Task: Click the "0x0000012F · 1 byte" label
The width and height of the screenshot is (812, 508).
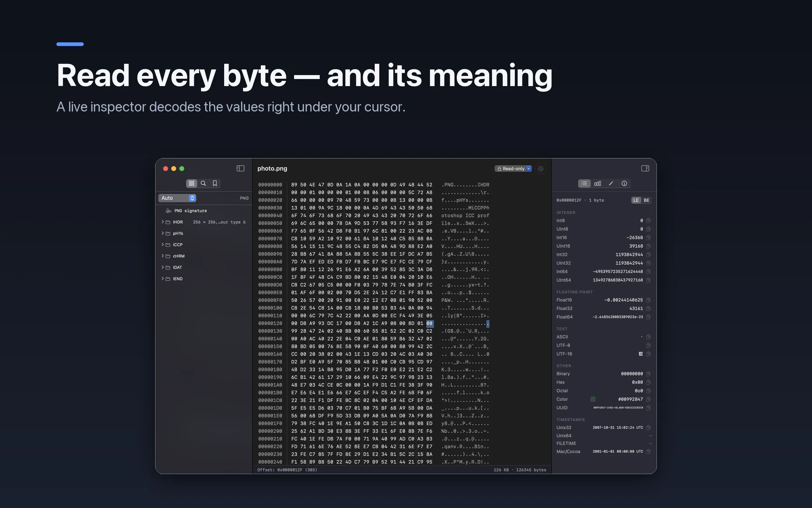Action: [x=580, y=200]
